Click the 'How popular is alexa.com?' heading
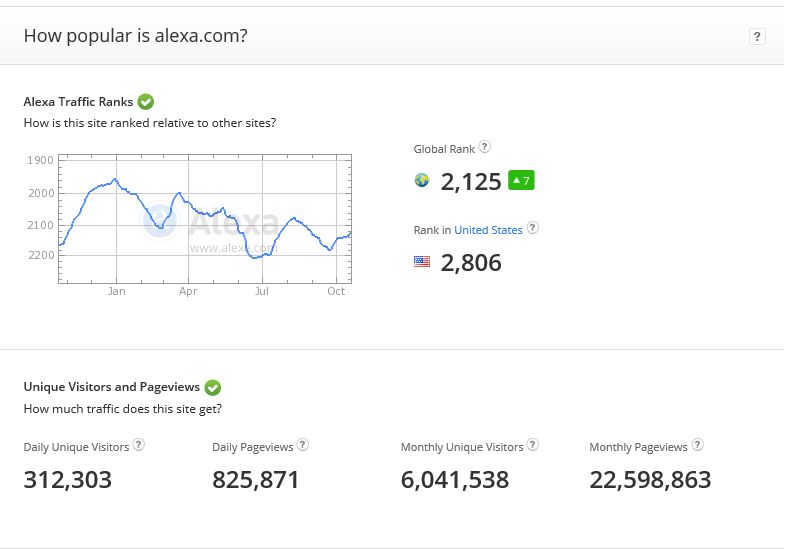This screenshot has height=549, width=786. click(x=135, y=36)
